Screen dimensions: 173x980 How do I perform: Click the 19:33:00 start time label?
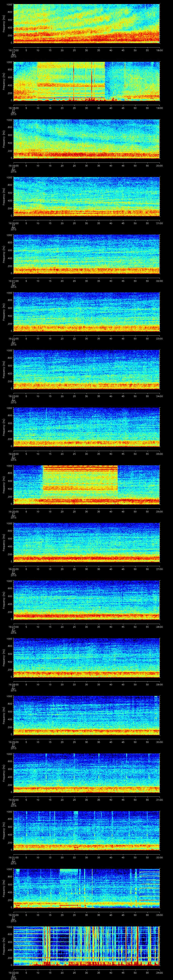point(13,972)
